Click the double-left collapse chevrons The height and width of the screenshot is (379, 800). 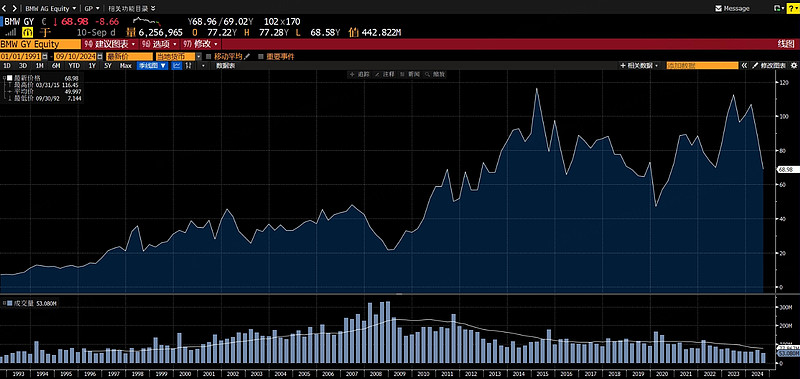[744, 65]
